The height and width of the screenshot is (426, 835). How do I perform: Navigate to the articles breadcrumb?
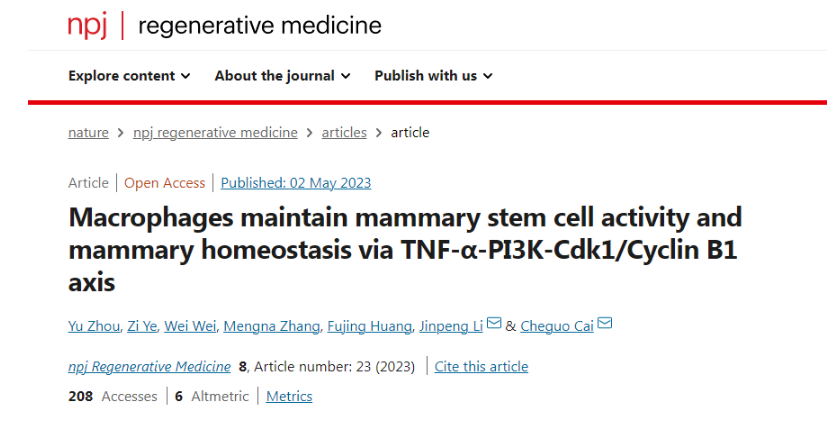click(x=344, y=132)
